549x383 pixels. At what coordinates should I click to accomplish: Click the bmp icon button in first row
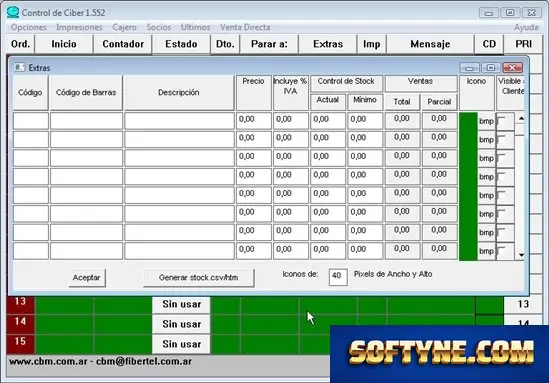[486, 121]
